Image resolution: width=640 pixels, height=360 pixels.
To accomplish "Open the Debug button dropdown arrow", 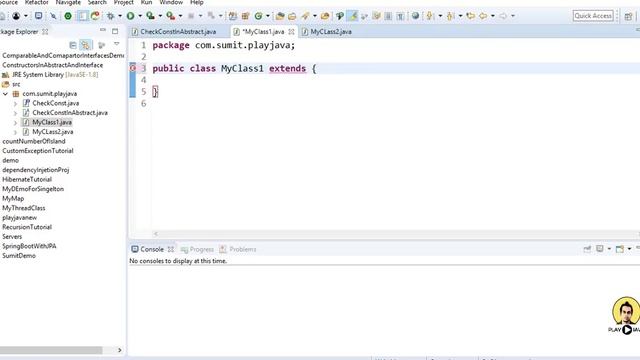I will coord(120,16).
